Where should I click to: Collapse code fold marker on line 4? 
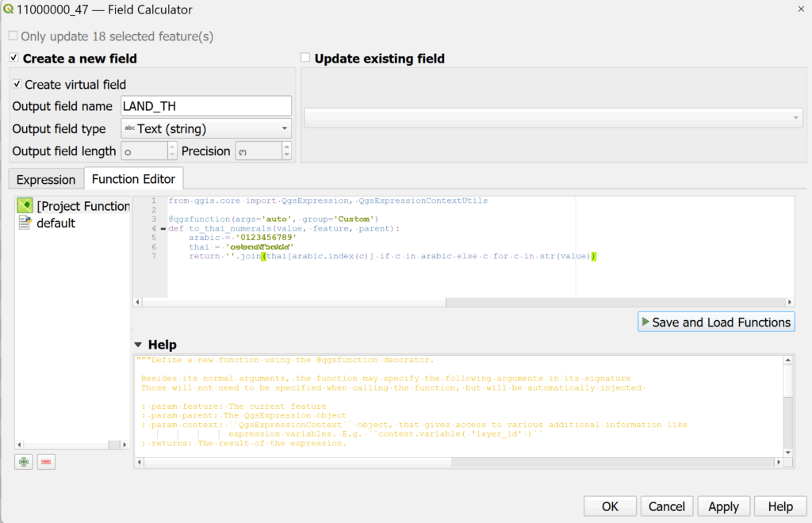[163, 229]
